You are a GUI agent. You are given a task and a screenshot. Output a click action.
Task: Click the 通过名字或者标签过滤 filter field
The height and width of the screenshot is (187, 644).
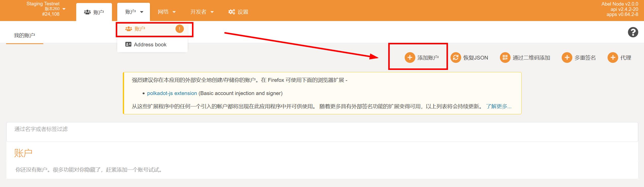tap(322, 132)
